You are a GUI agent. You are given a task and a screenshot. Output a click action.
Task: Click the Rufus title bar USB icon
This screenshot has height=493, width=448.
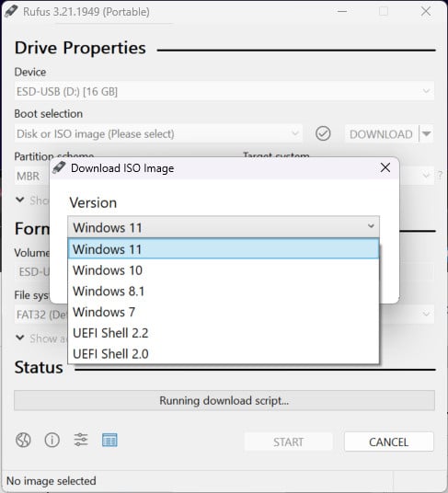11,11
